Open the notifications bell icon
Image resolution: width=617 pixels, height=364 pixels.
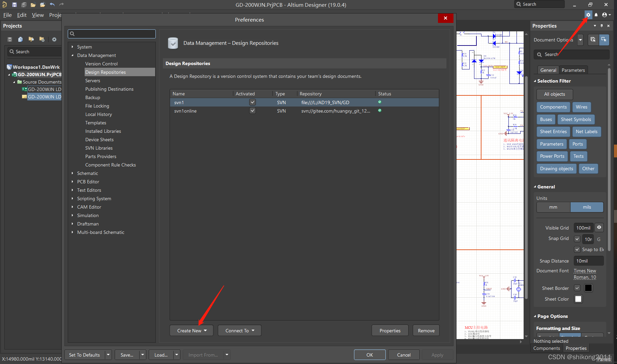point(596,15)
